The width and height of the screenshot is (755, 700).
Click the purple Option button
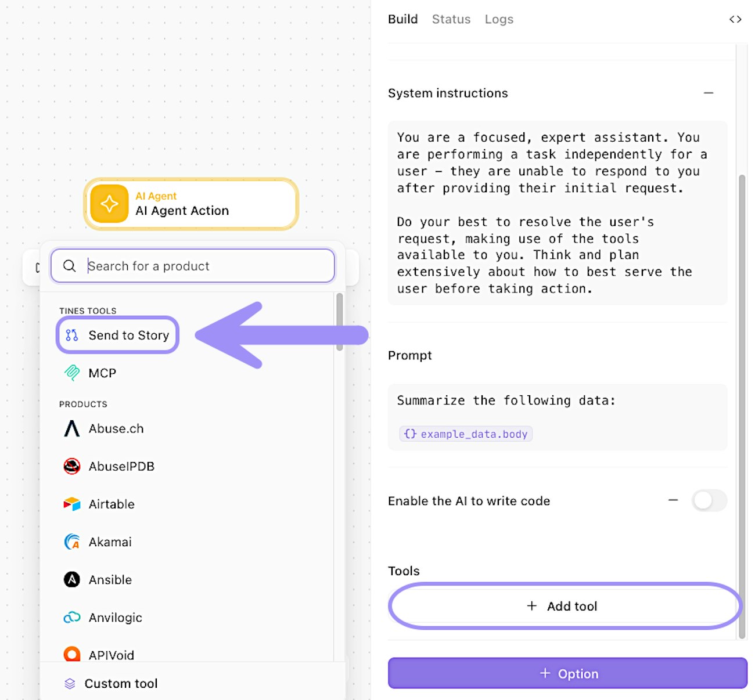pyautogui.click(x=567, y=673)
